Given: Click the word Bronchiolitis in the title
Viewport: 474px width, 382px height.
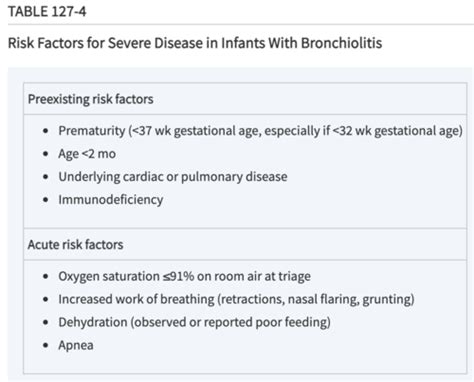Looking at the screenshot, I should [341, 43].
